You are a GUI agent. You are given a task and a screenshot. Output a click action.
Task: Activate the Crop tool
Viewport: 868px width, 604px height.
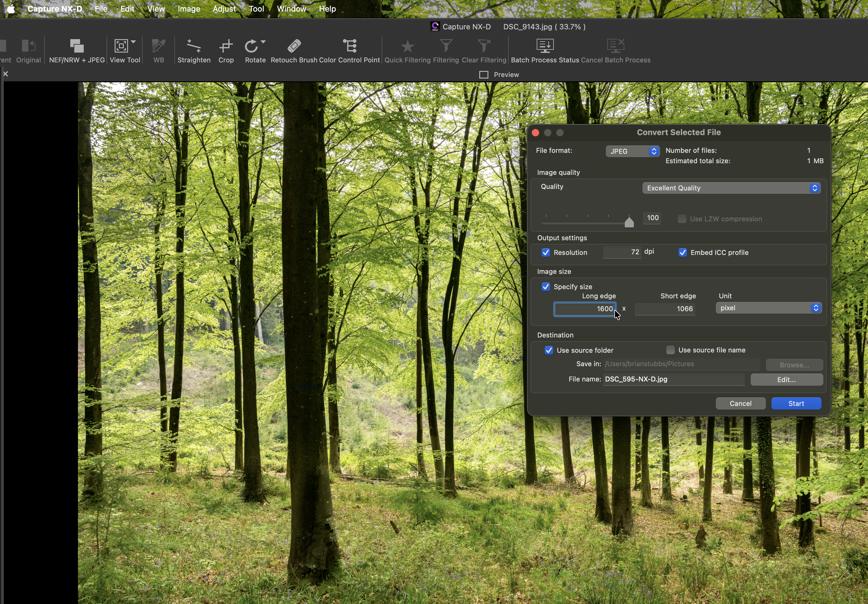226,47
